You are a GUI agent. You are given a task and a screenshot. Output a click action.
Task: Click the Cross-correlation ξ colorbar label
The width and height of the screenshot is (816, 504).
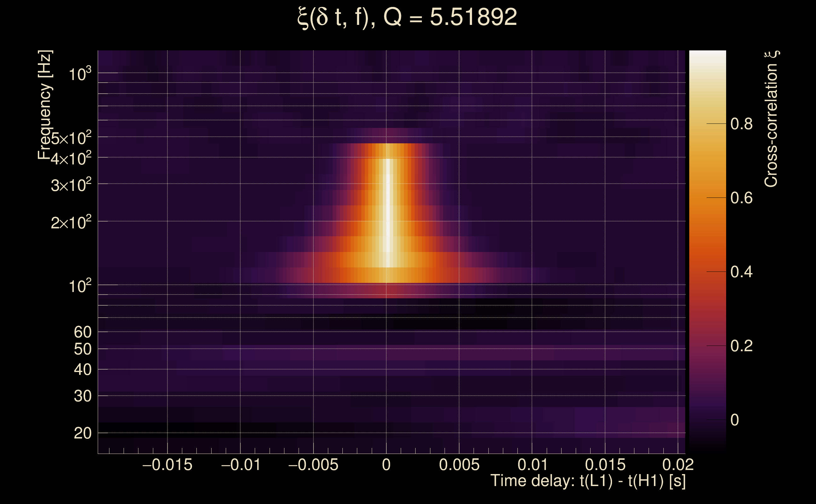(x=771, y=119)
